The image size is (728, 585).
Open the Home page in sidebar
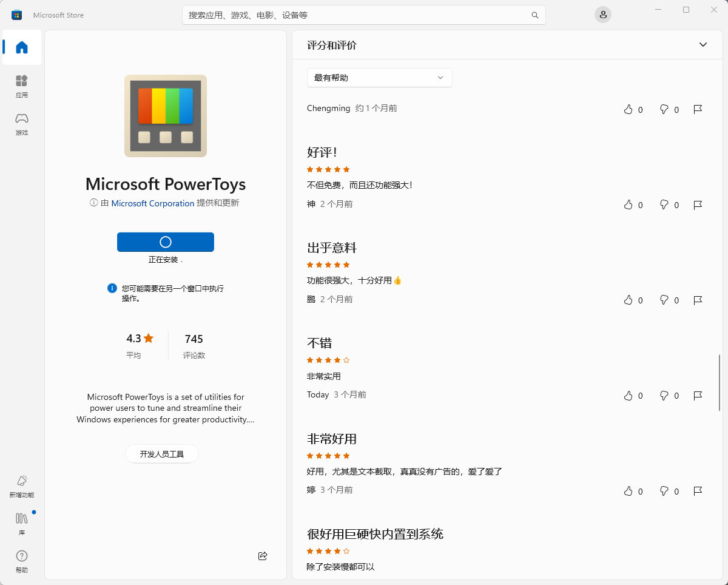point(22,47)
